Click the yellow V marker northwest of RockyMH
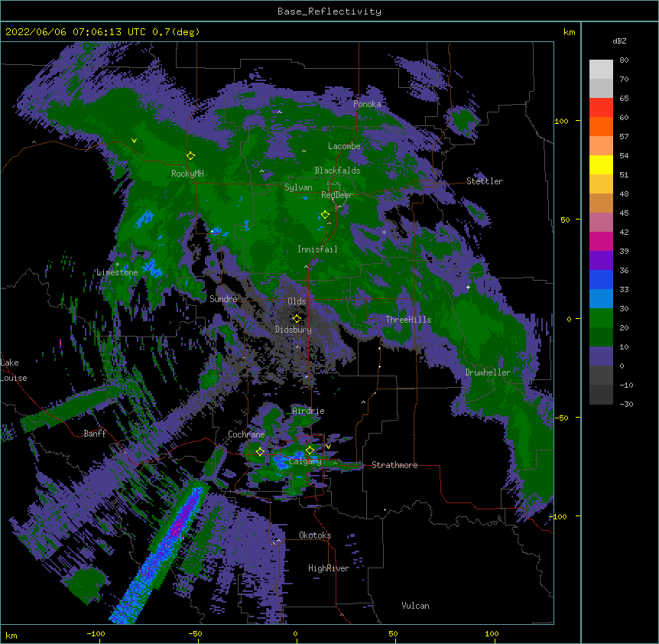This screenshot has width=659, height=644. [134, 141]
